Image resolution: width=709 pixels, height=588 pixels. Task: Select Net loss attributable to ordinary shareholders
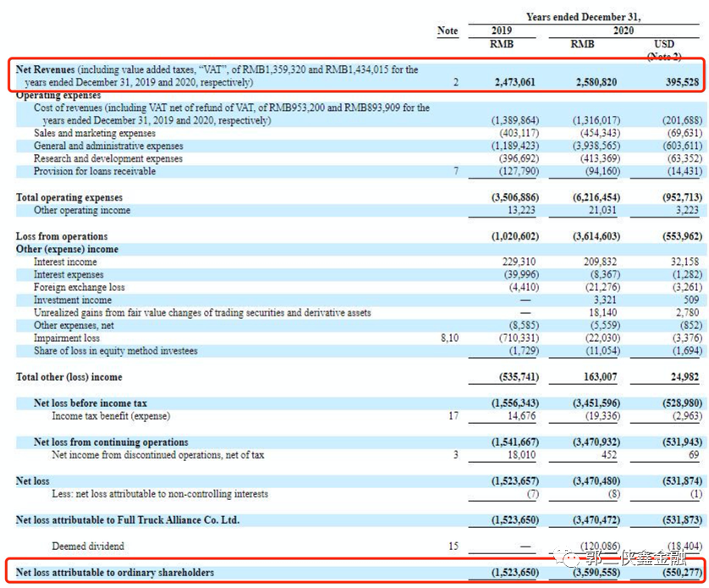pos(115,573)
